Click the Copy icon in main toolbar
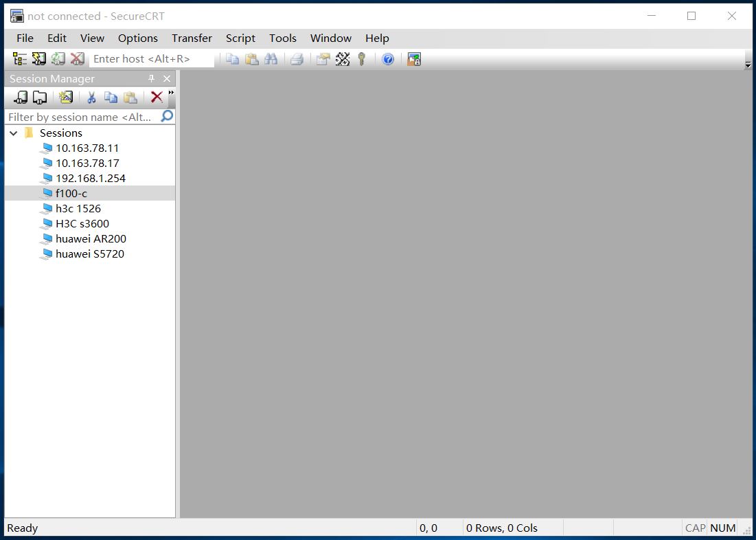This screenshot has width=756, height=540. (233, 59)
